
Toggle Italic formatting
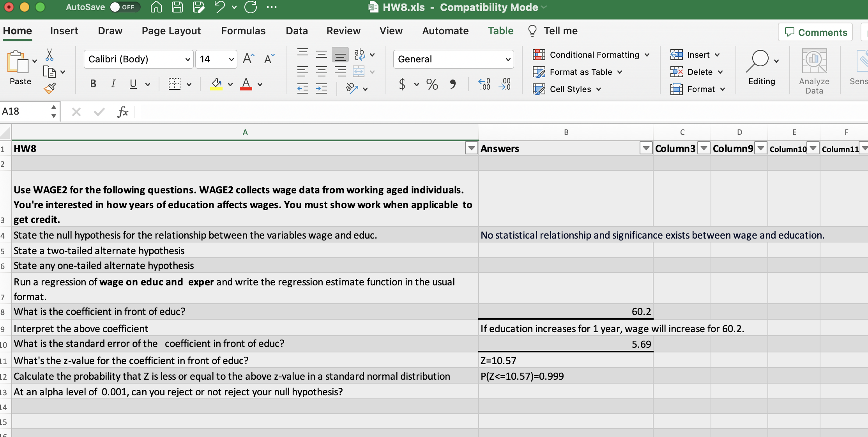113,83
